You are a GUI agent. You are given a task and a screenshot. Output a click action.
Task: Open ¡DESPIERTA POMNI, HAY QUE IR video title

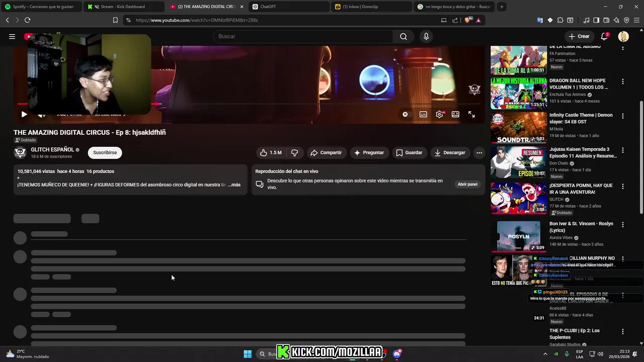point(581,189)
